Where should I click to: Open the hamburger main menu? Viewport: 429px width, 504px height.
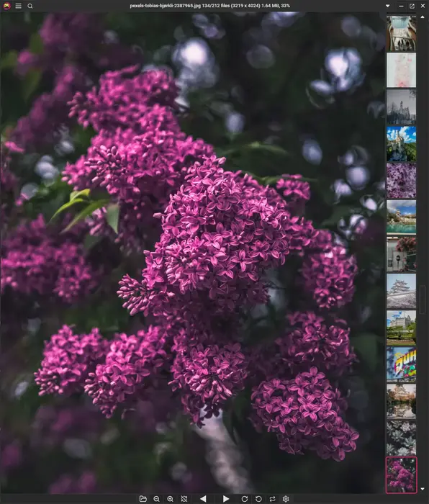click(19, 6)
